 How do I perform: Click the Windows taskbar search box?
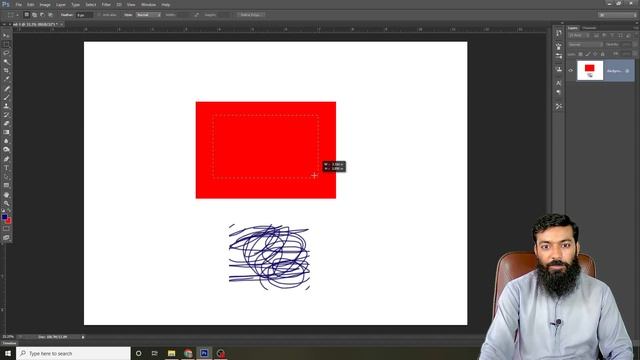tap(73, 353)
